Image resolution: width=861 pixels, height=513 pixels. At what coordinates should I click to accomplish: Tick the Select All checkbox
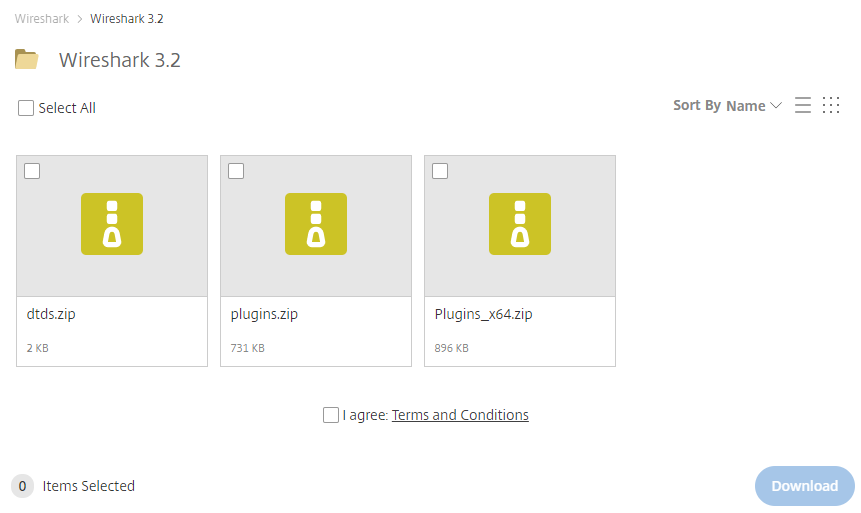tap(26, 108)
